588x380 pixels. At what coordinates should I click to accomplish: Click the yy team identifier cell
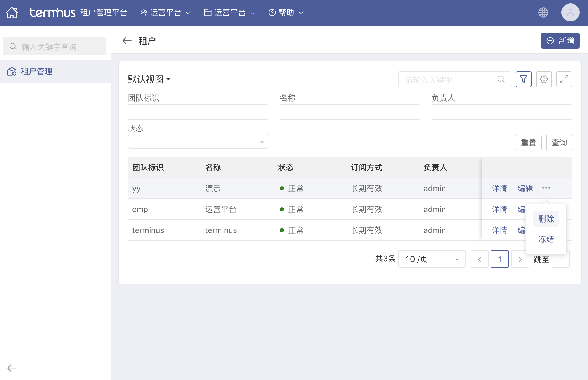136,189
